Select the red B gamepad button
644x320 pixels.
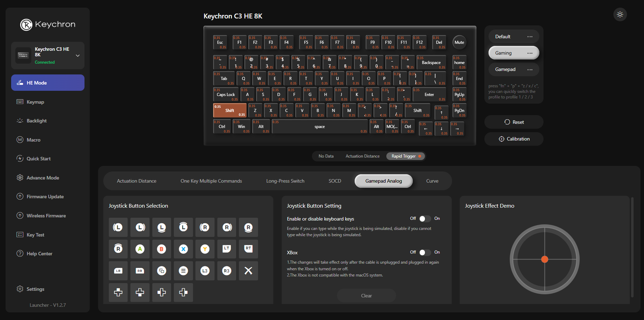click(161, 249)
